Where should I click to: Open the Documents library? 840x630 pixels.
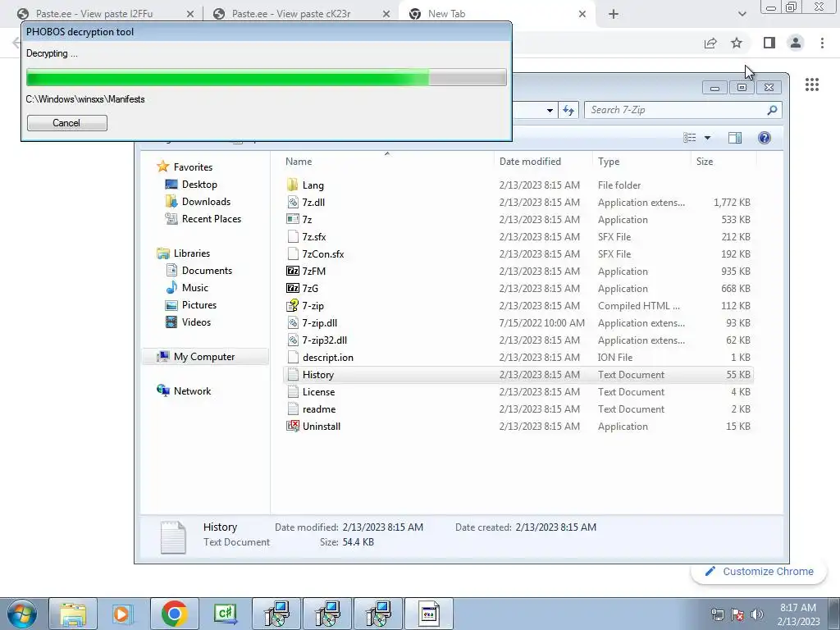pos(207,271)
